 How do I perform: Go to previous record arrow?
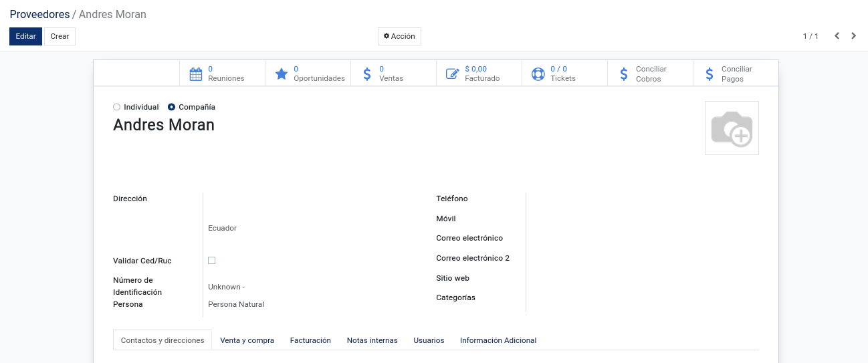tap(837, 36)
